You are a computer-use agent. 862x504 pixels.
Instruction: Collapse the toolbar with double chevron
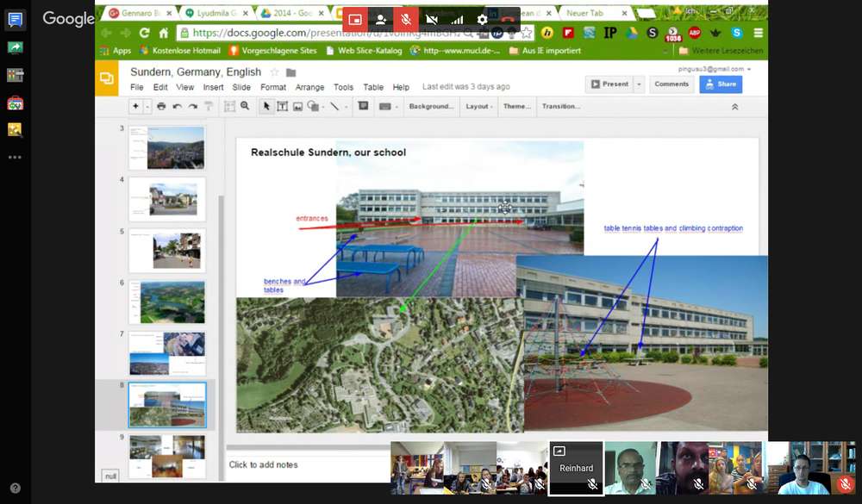(735, 107)
